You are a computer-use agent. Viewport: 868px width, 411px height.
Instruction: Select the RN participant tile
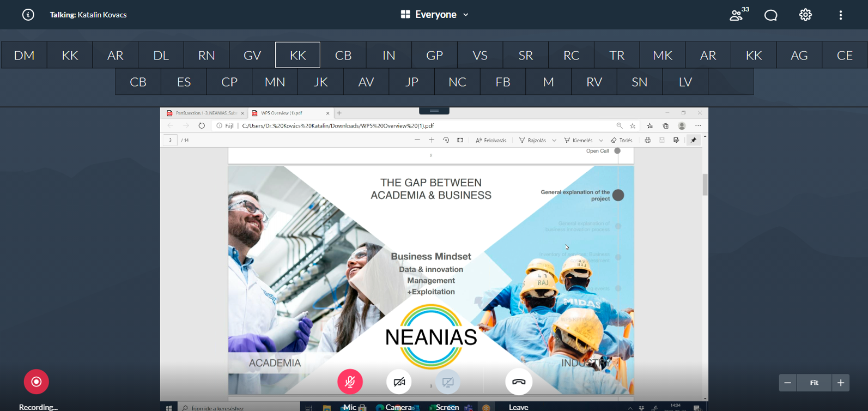coord(207,55)
